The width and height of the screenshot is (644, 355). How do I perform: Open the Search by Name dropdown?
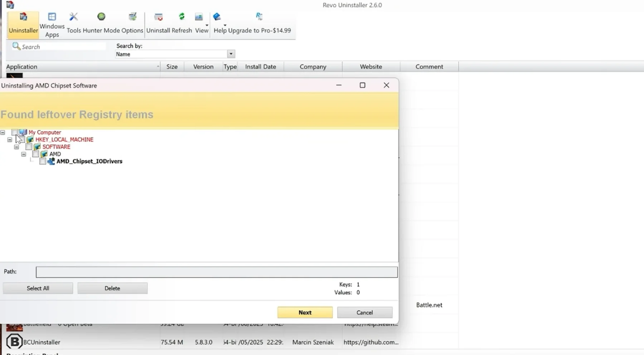(231, 54)
